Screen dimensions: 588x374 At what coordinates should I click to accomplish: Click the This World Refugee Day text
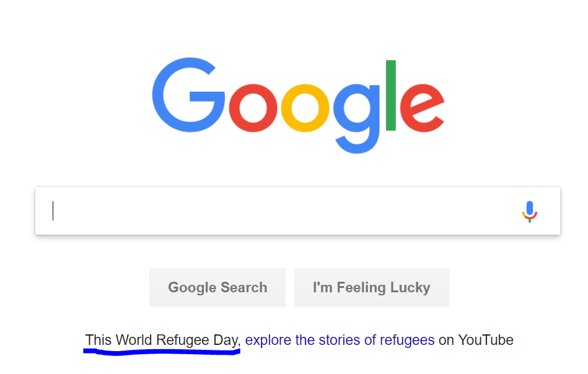click(x=163, y=340)
